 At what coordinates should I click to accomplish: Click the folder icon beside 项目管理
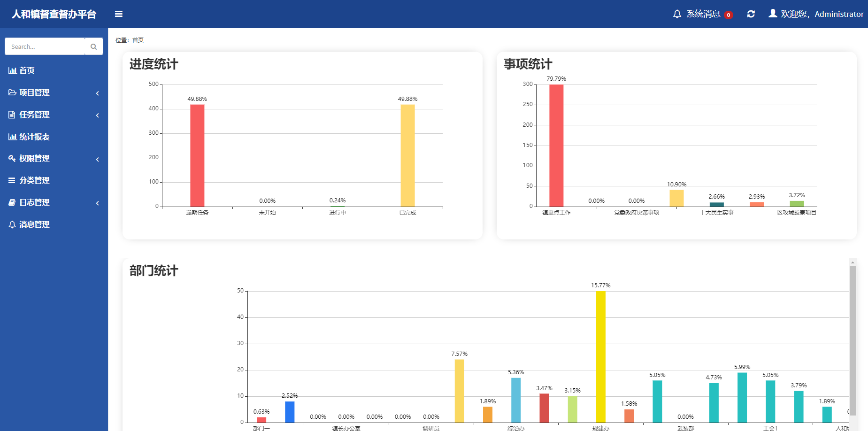[12, 92]
